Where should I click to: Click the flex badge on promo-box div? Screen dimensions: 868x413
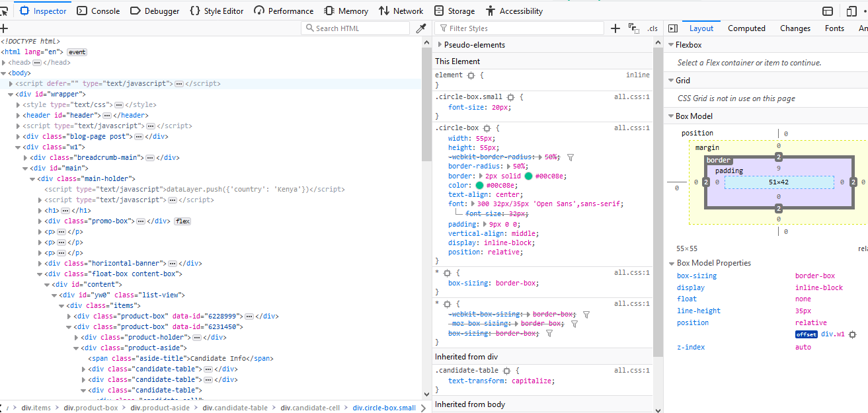(182, 221)
